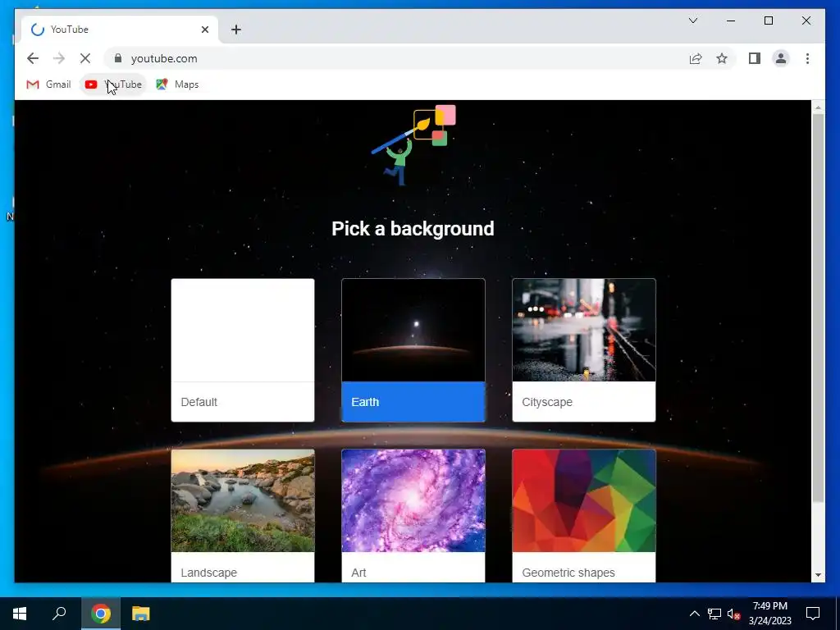Image resolution: width=840 pixels, height=630 pixels.
Task: Open the Chrome profile avatar
Action: click(x=781, y=58)
